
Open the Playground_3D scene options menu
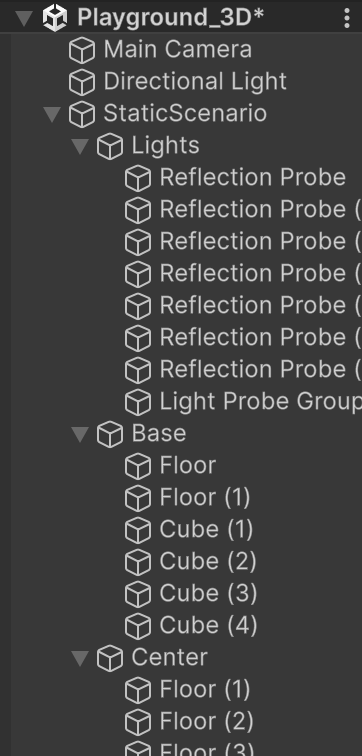pos(347,18)
